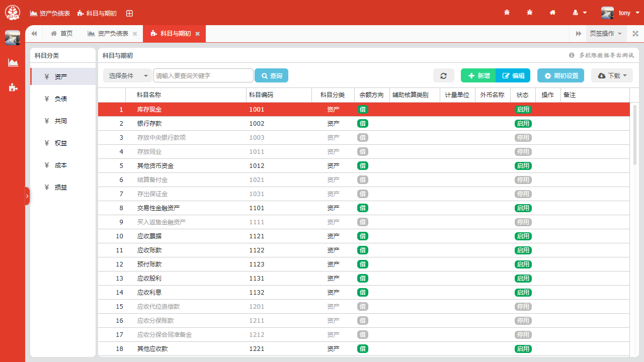The image size is (644, 362).
Task: Select the chart icon in left sidebar
Action: 13,63
